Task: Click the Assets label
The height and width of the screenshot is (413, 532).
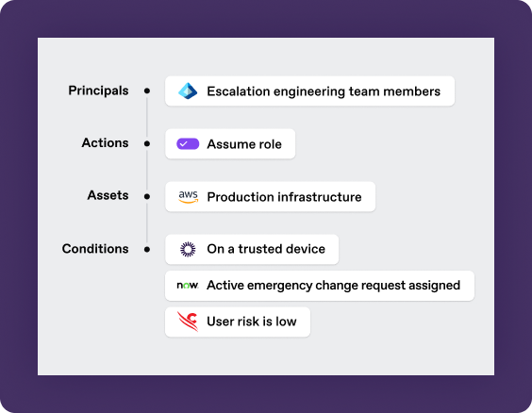Action: pyautogui.click(x=108, y=195)
